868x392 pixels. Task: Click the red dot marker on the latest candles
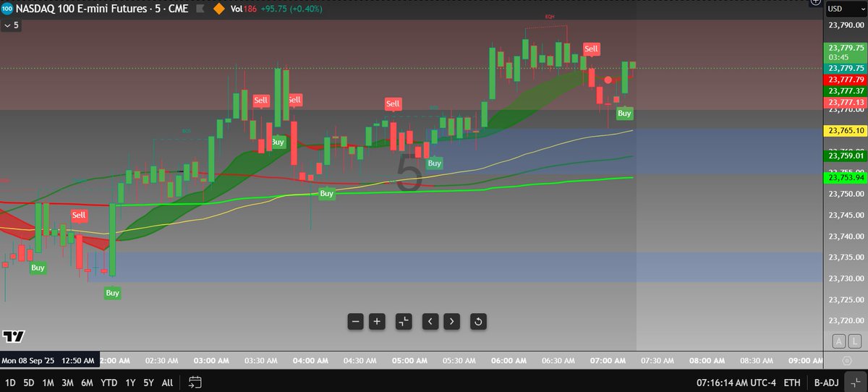click(x=608, y=80)
